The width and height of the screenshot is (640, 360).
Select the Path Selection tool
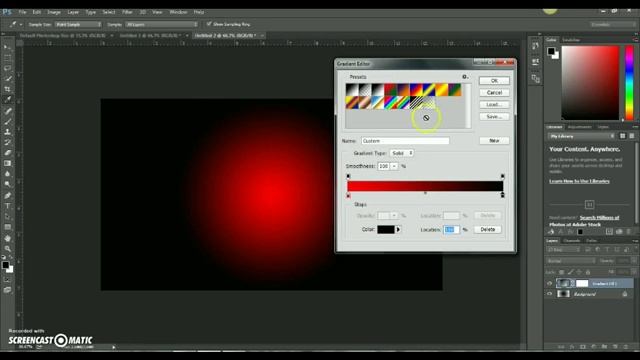(x=7, y=216)
